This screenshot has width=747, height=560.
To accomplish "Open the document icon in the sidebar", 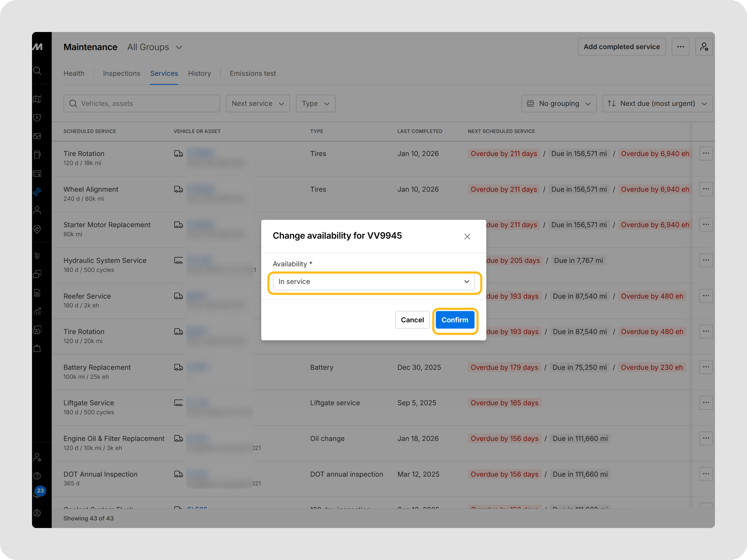I will coord(38,293).
